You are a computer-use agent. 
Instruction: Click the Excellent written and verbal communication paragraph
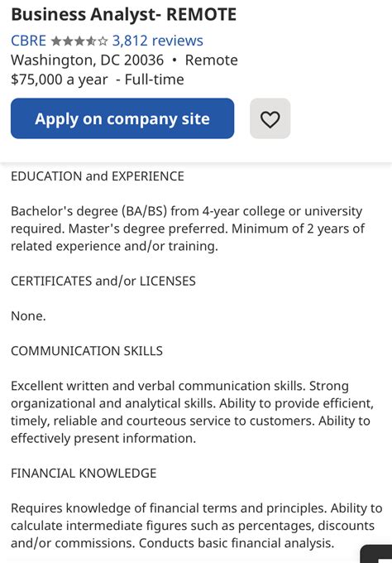click(192, 411)
